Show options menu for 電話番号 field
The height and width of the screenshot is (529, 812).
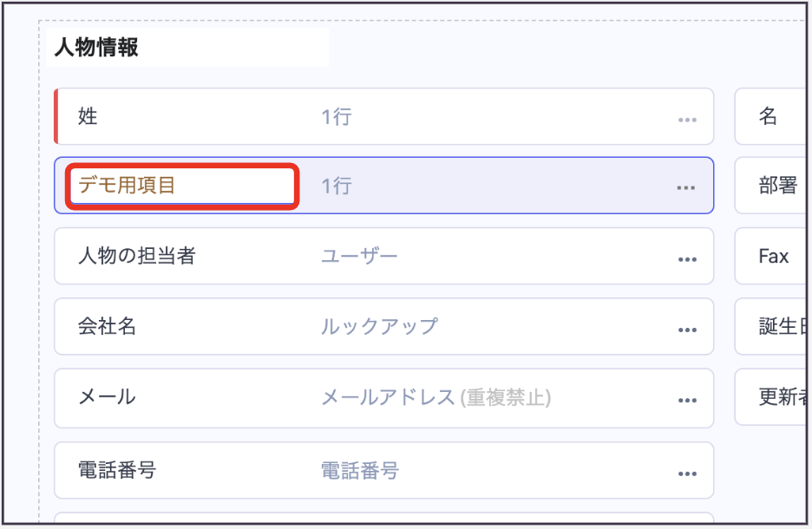[x=687, y=473]
